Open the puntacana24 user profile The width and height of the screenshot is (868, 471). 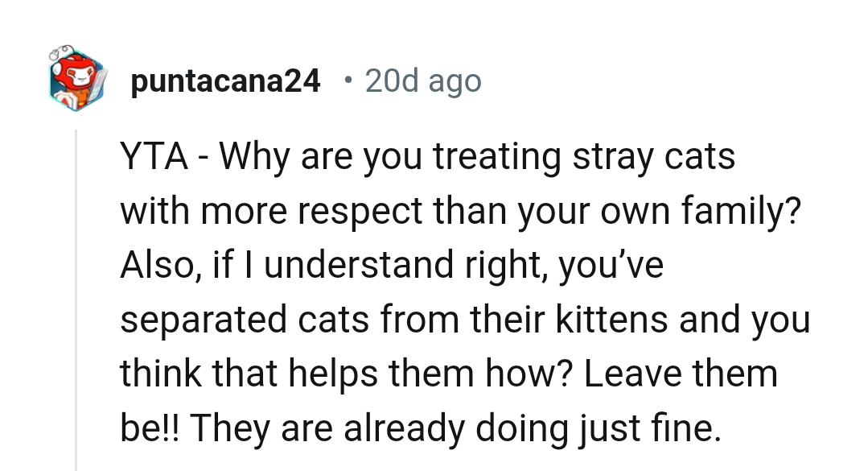[224, 81]
